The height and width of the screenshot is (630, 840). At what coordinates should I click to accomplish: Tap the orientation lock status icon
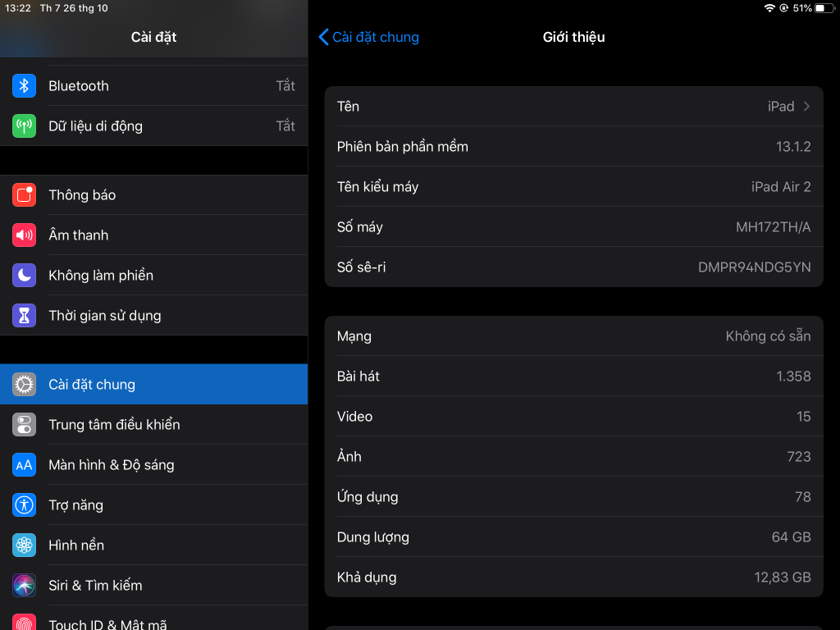[783, 8]
